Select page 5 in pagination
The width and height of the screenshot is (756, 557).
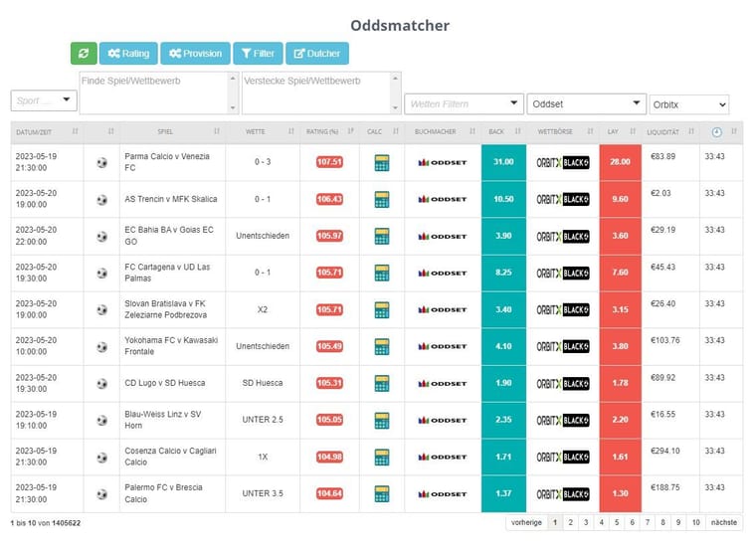pos(617,523)
